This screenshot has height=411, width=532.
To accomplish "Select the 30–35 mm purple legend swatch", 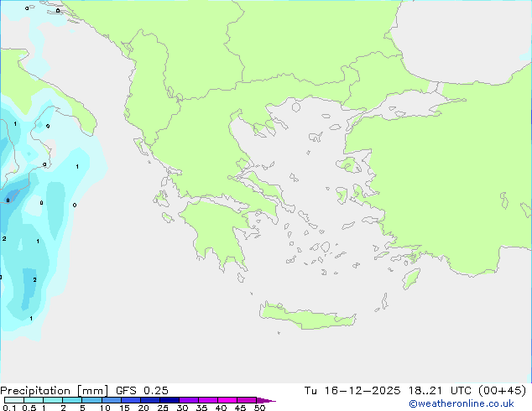I will click(188, 400).
